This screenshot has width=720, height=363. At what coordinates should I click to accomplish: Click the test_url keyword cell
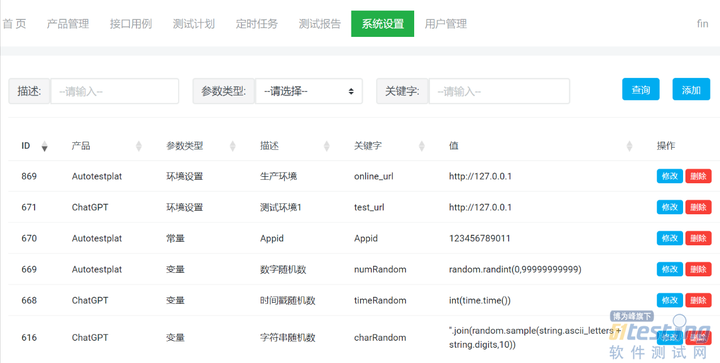(x=369, y=207)
